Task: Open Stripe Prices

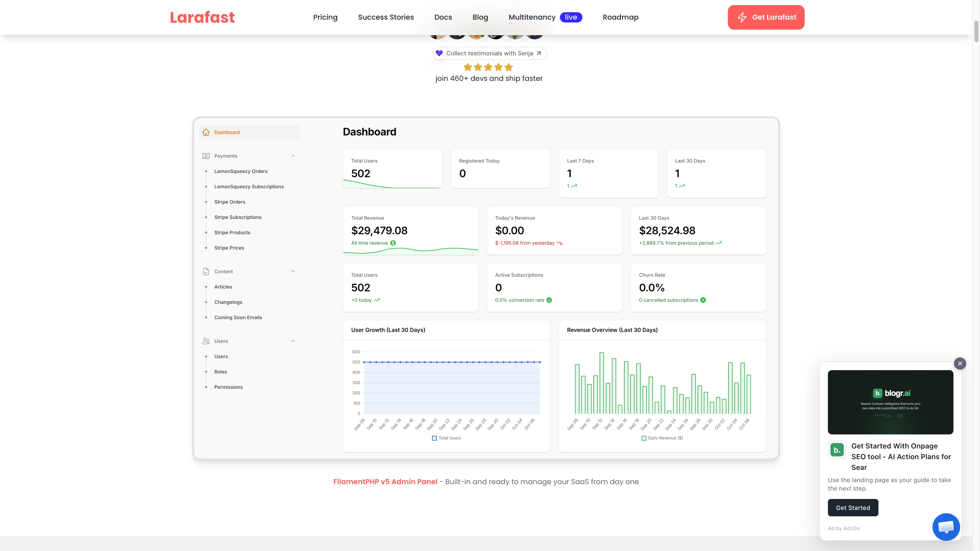Action: pyautogui.click(x=229, y=247)
